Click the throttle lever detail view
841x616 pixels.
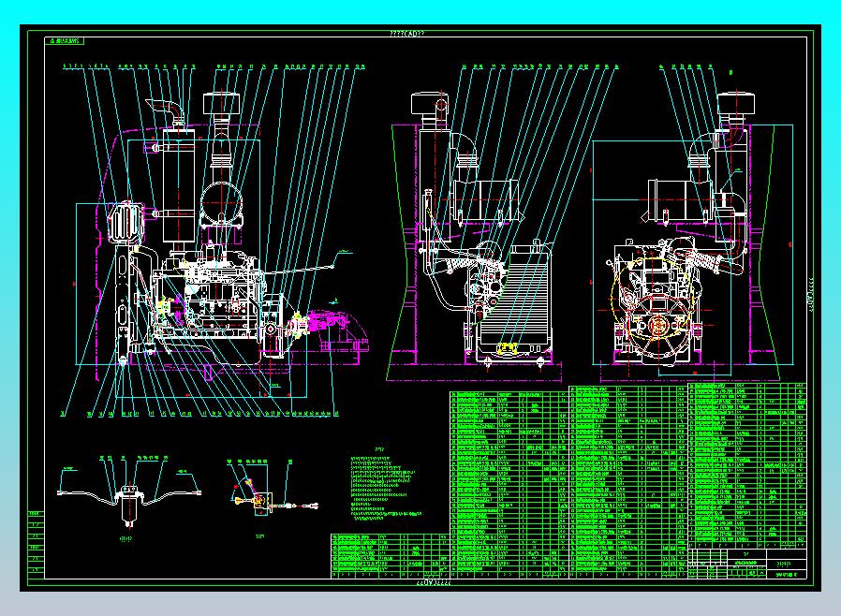point(273,496)
